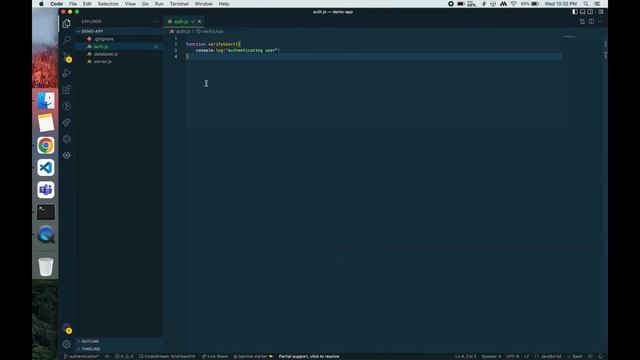Toggle Secondary Side Bar layout button

[590, 12]
